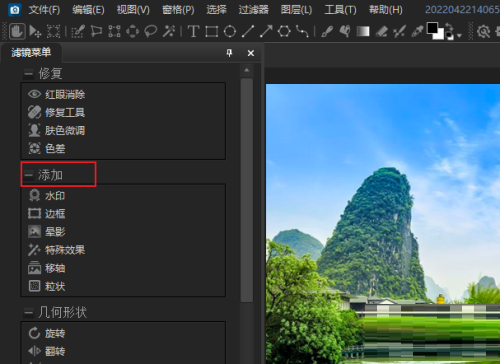The image size is (500, 364).
Task: Open the 视图(V) menu
Action: [x=133, y=10]
